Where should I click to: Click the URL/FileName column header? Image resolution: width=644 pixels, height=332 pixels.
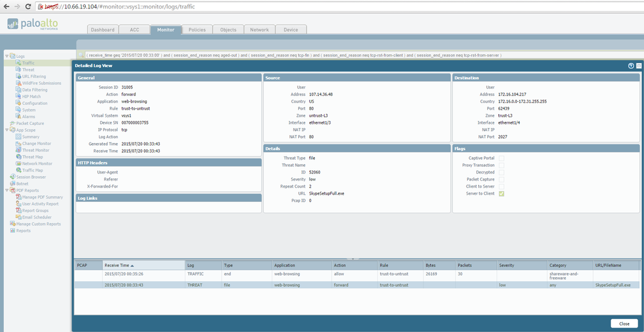click(x=616, y=265)
